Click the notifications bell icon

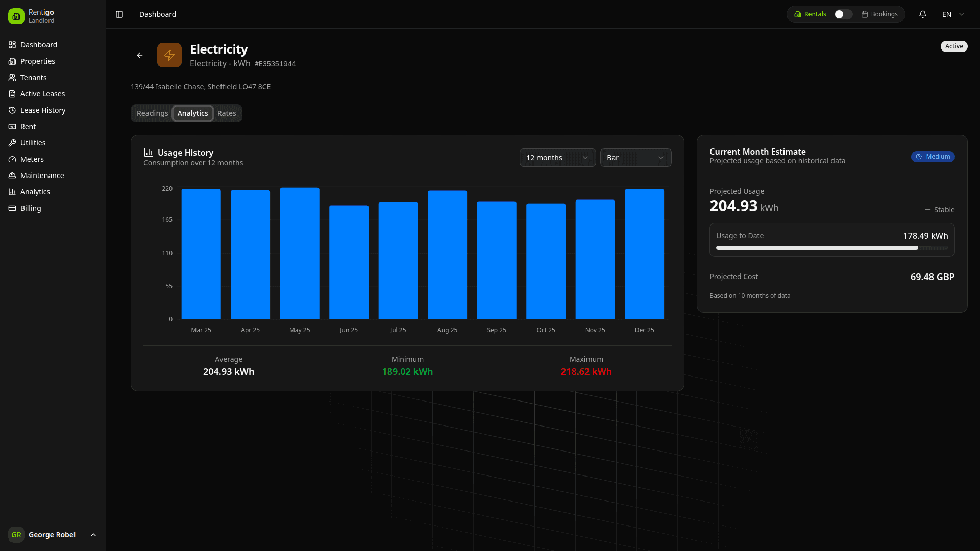(923, 14)
